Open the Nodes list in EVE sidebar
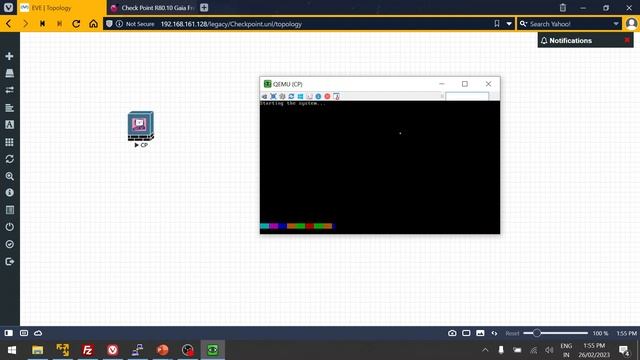This screenshot has width=640, height=360. point(9,73)
